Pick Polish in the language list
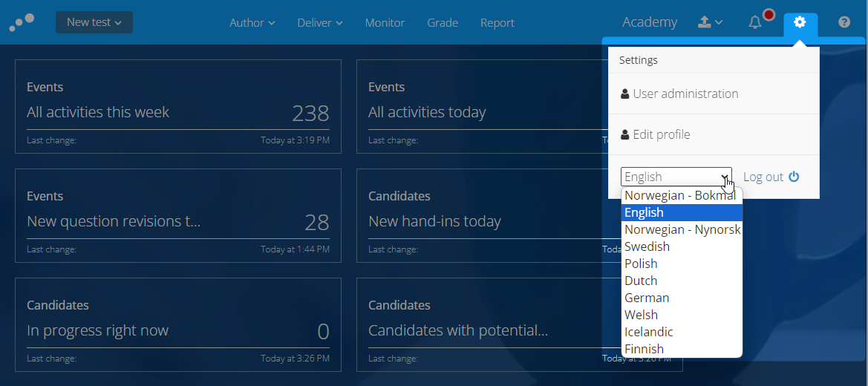Viewport: 868px width, 386px height. [682, 264]
